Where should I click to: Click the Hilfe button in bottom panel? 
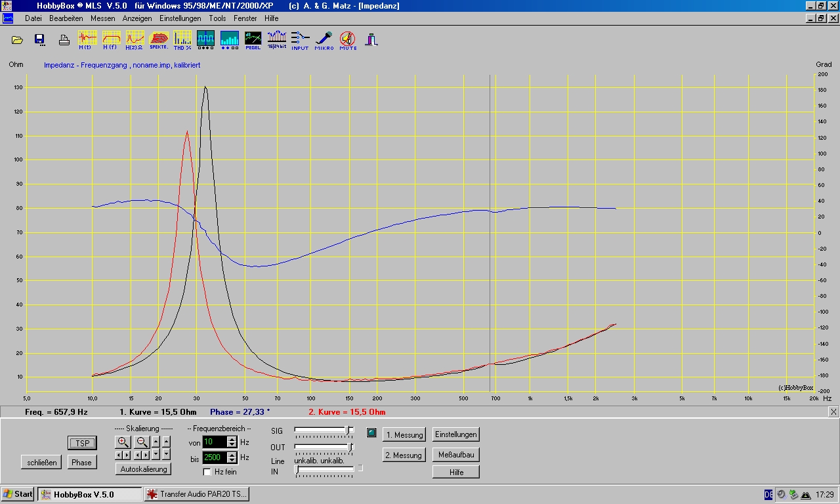(x=456, y=472)
